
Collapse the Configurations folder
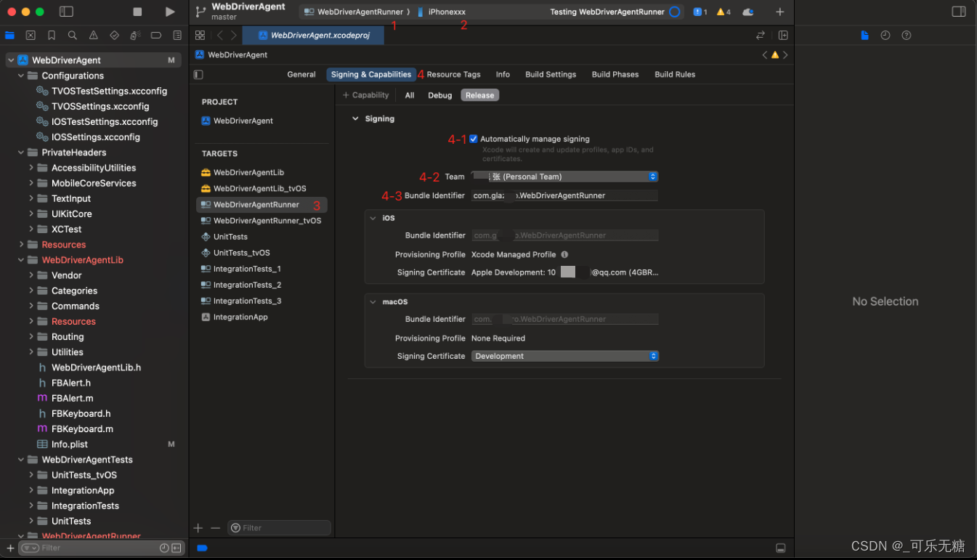tap(22, 76)
